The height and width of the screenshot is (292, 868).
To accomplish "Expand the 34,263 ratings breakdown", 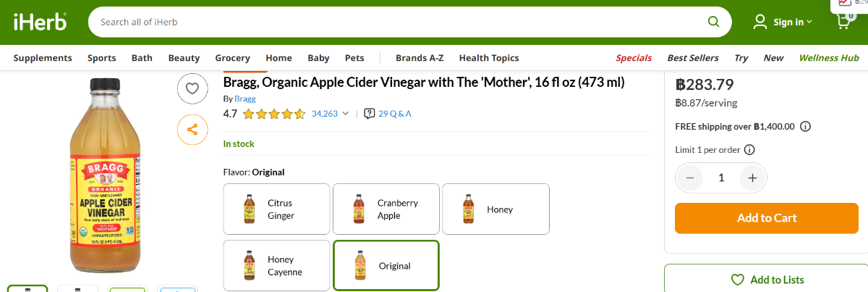I will point(331,113).
